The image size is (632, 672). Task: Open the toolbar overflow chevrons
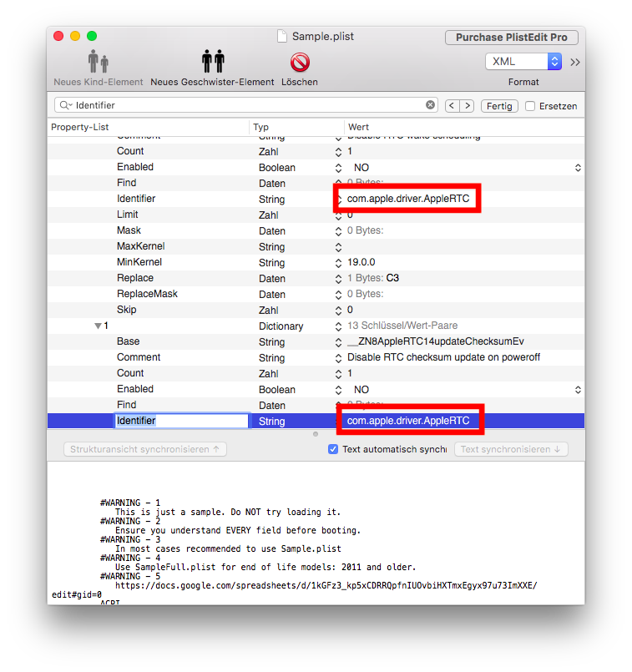click(575, 62)
